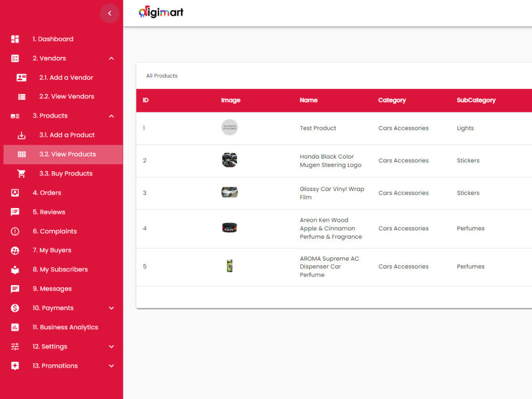
Task: Click the Glossy Car Vinyl Wrap thumbnail
Action: coord(229,193)
